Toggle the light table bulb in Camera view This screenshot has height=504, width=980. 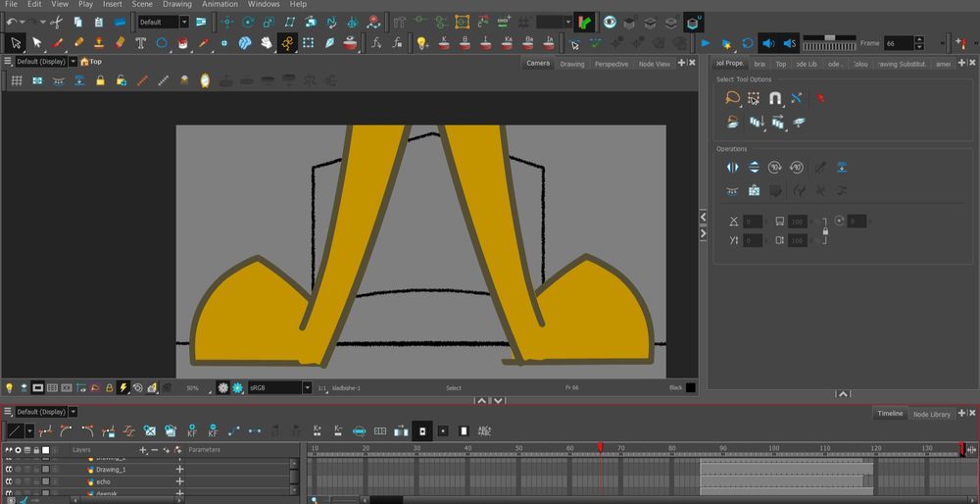point(9,388)
